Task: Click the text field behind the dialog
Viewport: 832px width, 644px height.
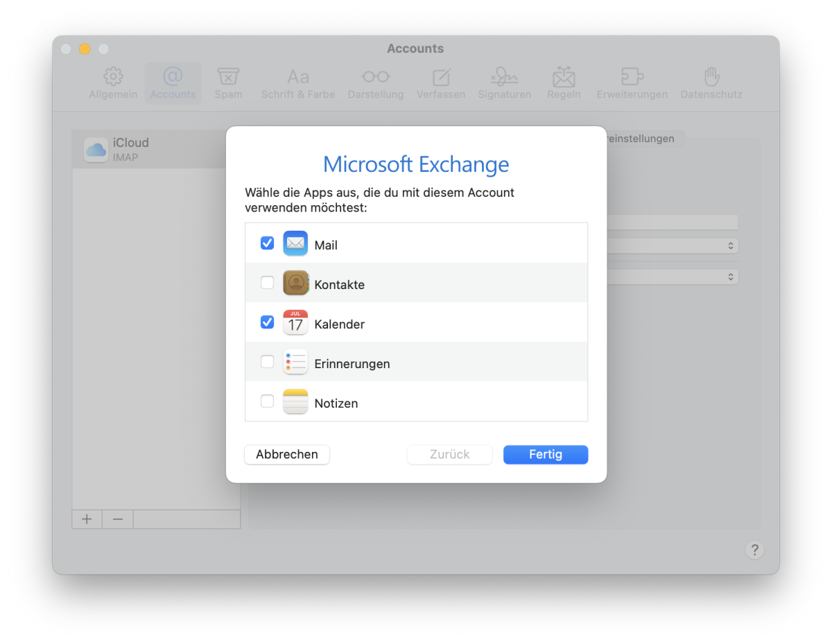Action: (x=673, y=222)
